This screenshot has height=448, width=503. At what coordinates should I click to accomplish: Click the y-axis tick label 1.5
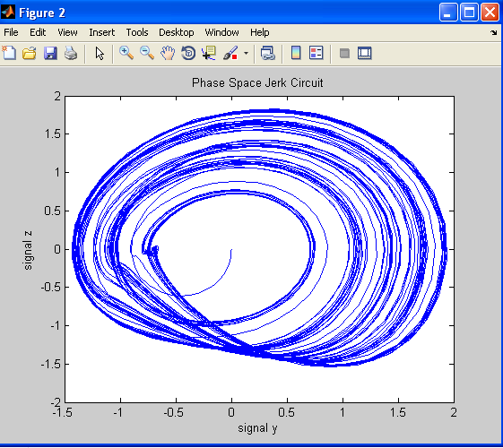(x=53, y=134)
